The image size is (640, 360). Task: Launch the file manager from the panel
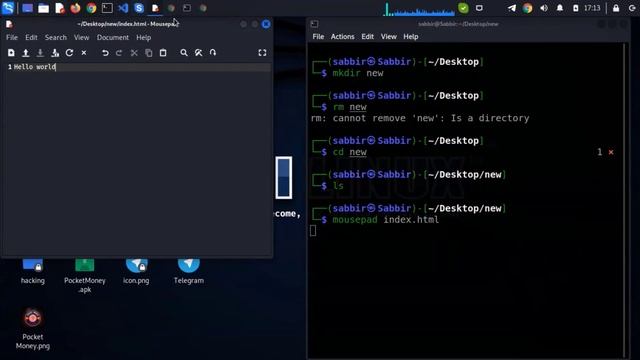[x=43, y=8]
